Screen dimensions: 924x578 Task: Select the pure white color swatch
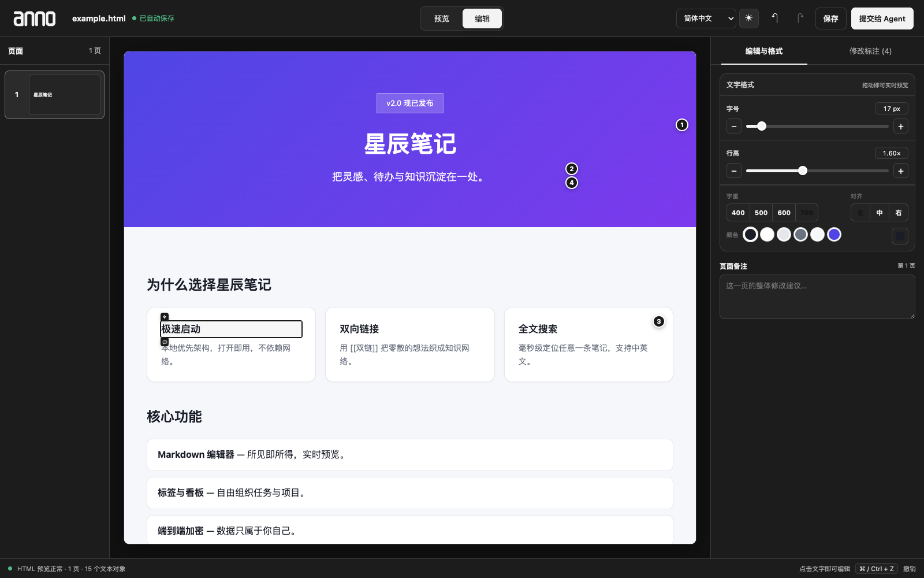[767, 234]
